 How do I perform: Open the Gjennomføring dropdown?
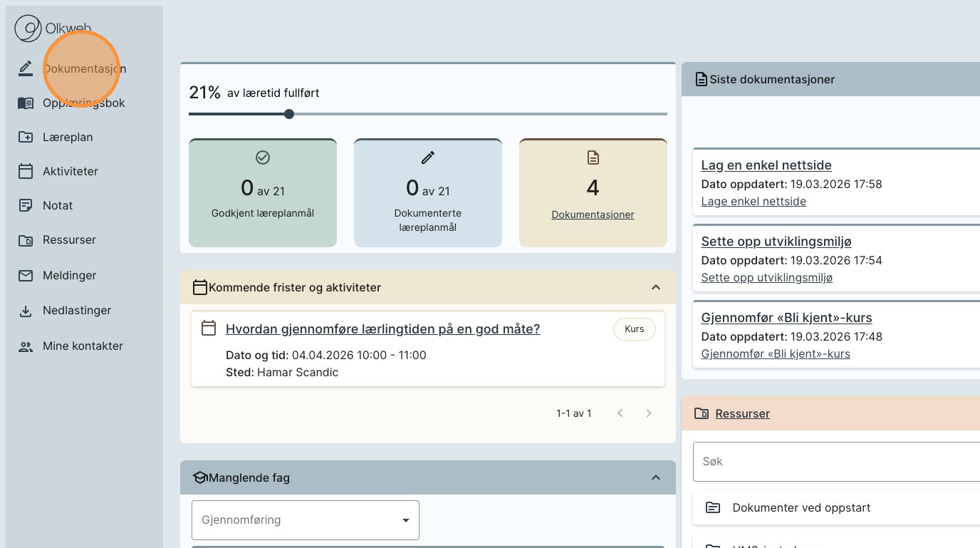[306, 520]
